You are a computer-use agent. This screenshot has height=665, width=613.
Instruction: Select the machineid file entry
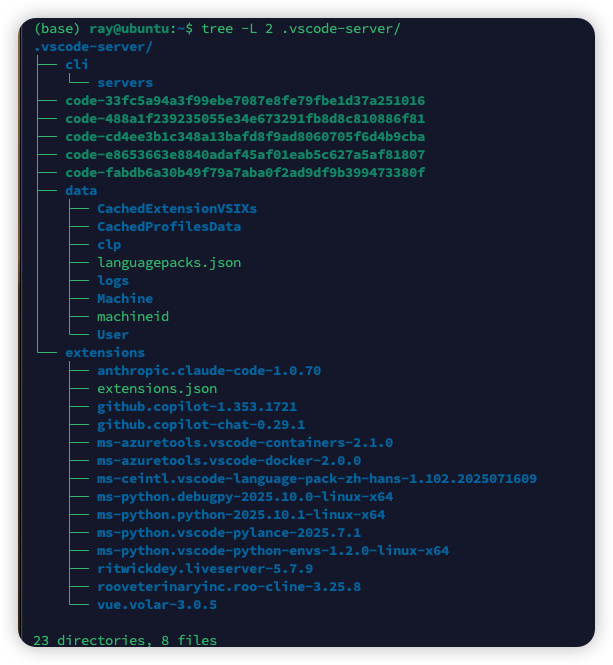(133, 317)
